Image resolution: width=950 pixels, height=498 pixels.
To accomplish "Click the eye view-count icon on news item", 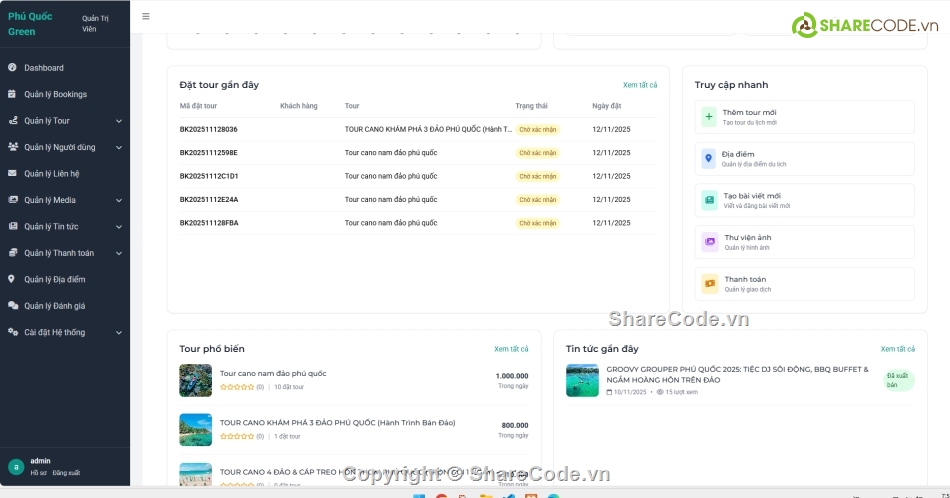I will click(x=660, y=392).
